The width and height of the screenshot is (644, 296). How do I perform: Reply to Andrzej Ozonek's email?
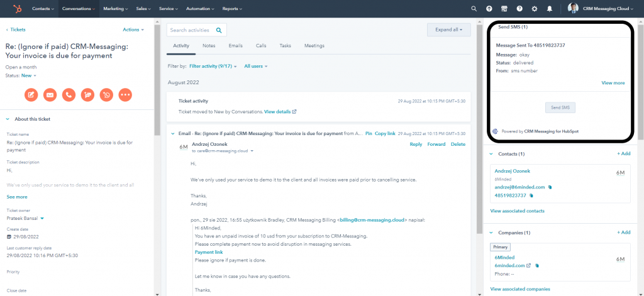(416, 144)
